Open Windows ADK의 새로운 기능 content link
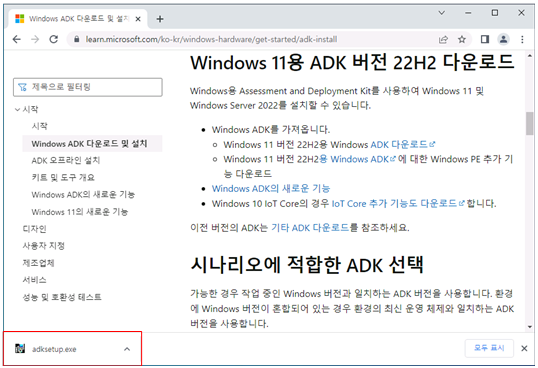Screen dimensions: 538x368 [271, 188]
